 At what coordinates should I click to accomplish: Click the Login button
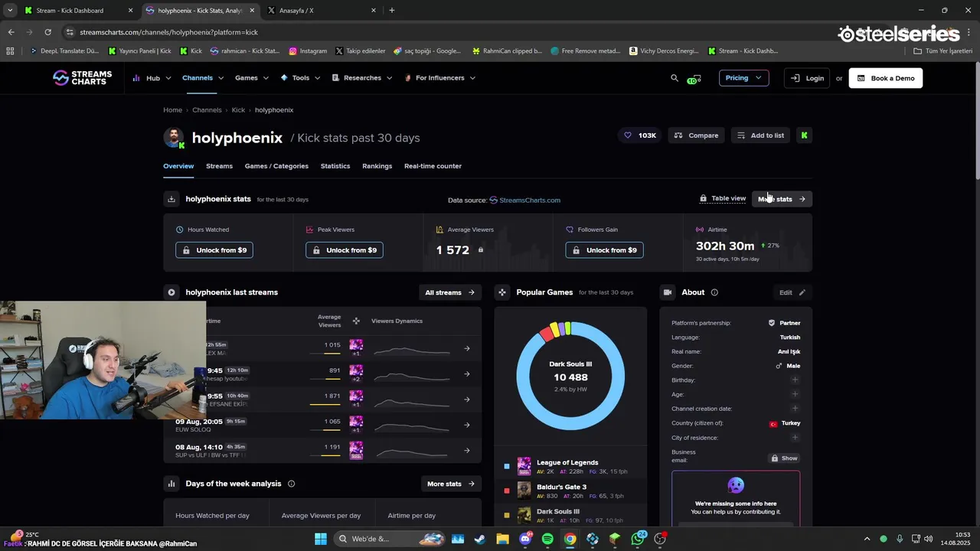[807, 78]
